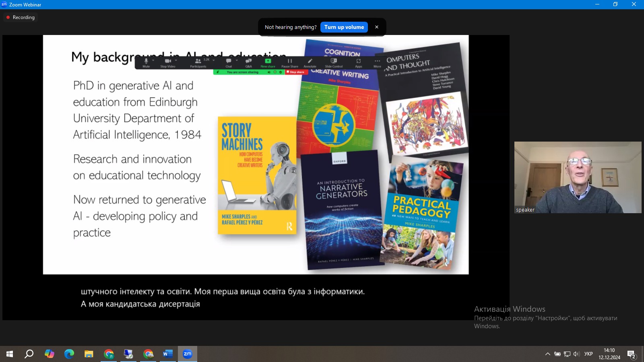Restore down the Zoom Webinar window

[x=615, y=4]
